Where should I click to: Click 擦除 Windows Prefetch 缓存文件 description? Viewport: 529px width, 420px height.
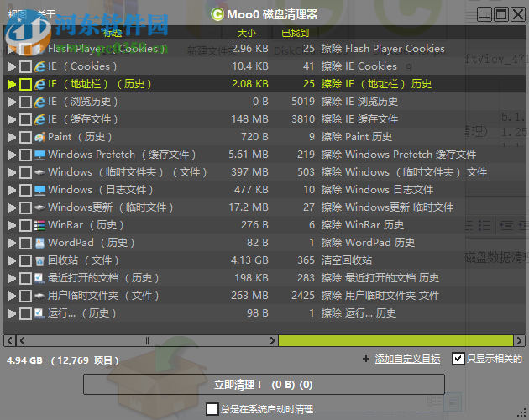[x=399, y=155]
